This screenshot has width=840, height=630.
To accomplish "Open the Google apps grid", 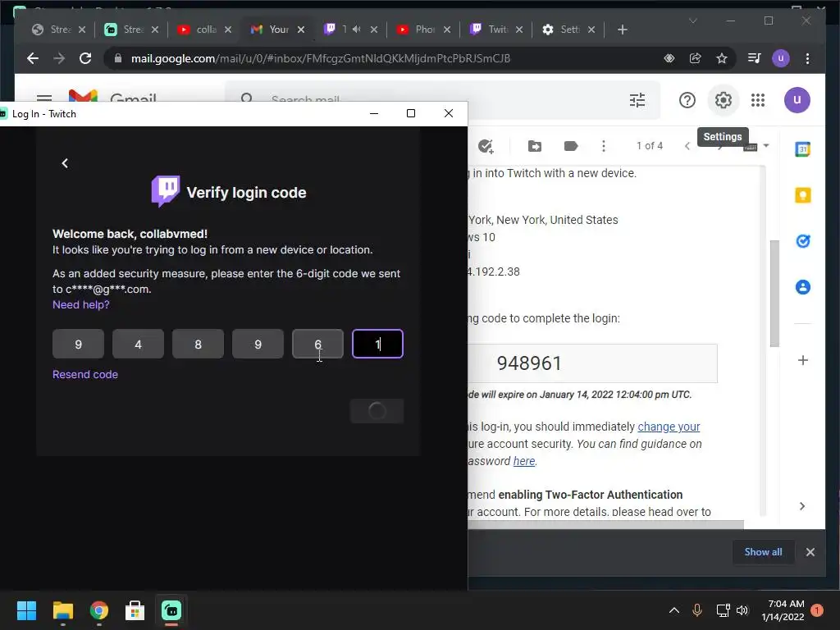I will tap(758, 100).
